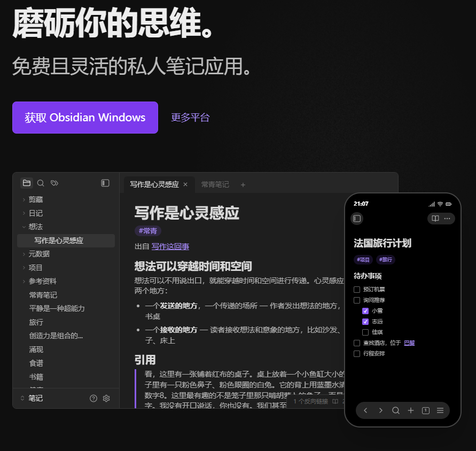Viewport: 476px width, 451px height.
Task: Tap the phone's new note plus icon
Action: pos(411,410)
